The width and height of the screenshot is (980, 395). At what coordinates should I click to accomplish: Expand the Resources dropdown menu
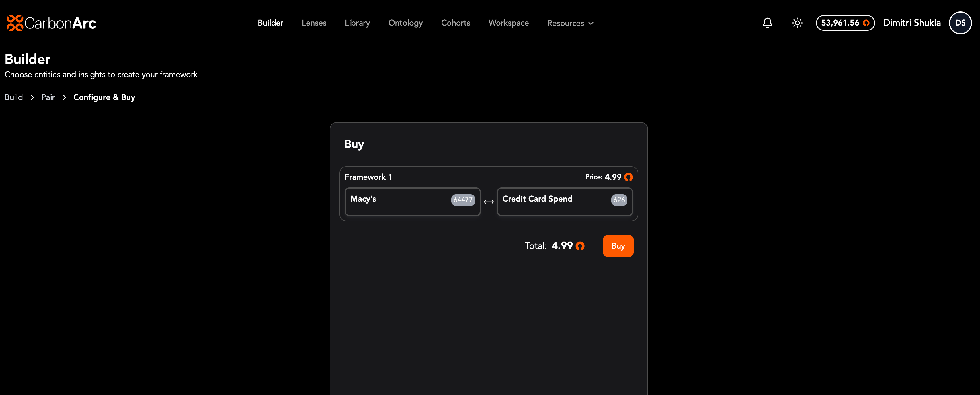[x=565, y=23]
